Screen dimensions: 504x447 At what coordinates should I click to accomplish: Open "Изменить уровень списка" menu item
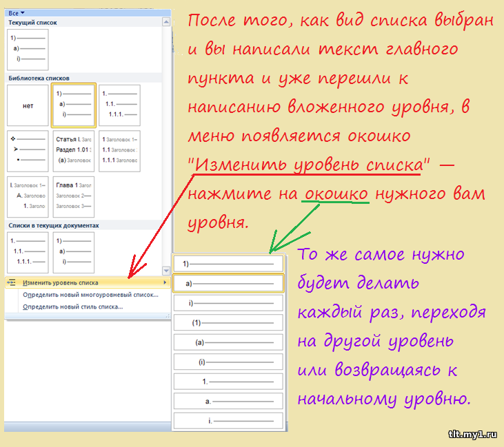tap(61, 282)
